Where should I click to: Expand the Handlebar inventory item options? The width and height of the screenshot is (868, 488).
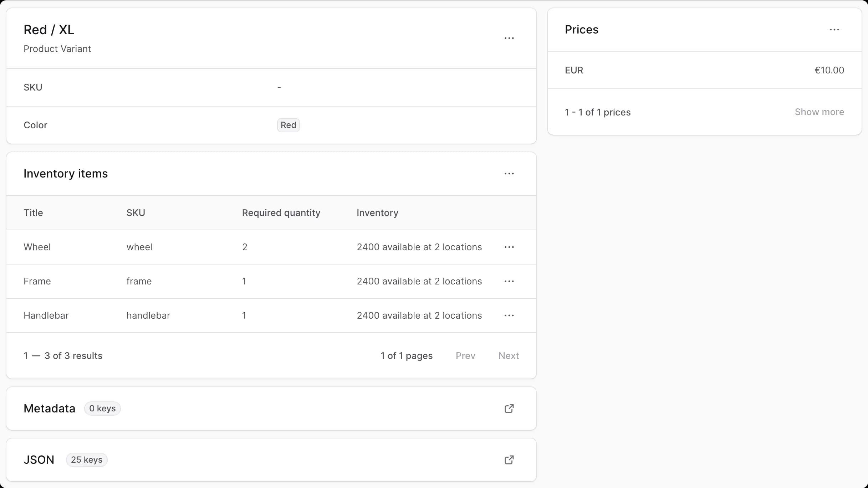click(509, 315)
